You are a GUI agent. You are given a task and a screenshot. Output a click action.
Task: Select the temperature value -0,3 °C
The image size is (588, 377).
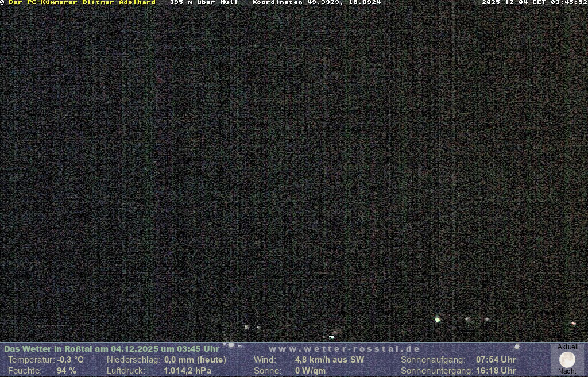(70, 360)
